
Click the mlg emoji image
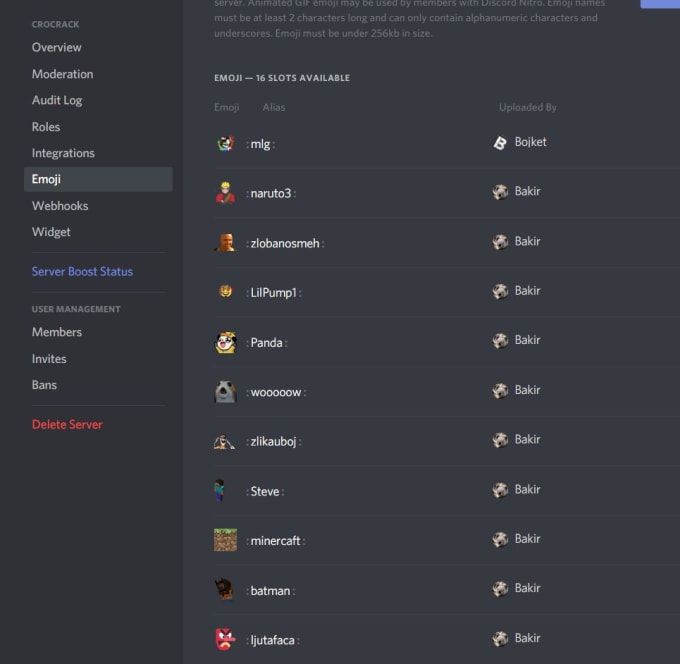[x=225, y=143]
